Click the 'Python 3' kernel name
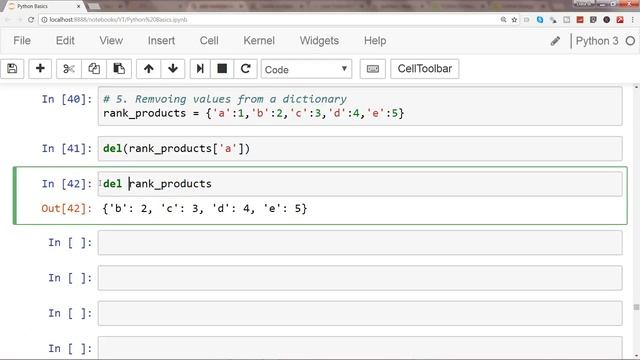This screenshot has height=360, width=640. point(597,41)
